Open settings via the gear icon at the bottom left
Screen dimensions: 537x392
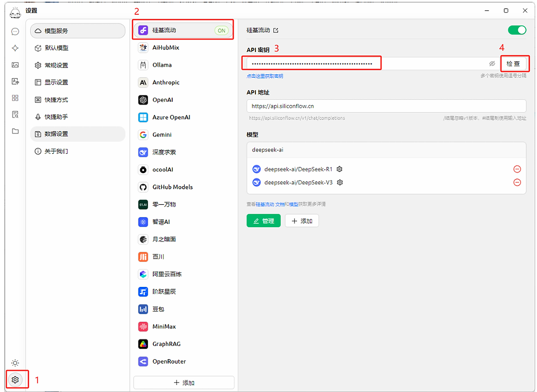(15, 380)
